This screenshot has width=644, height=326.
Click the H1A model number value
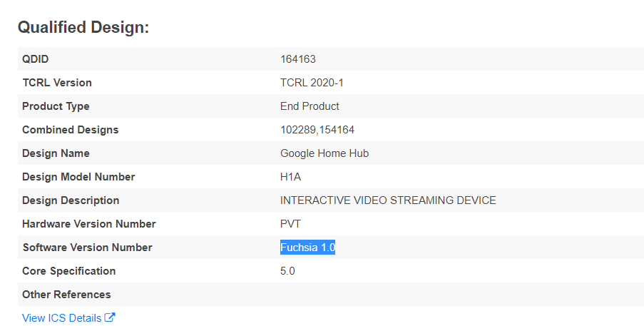(292, 177)
